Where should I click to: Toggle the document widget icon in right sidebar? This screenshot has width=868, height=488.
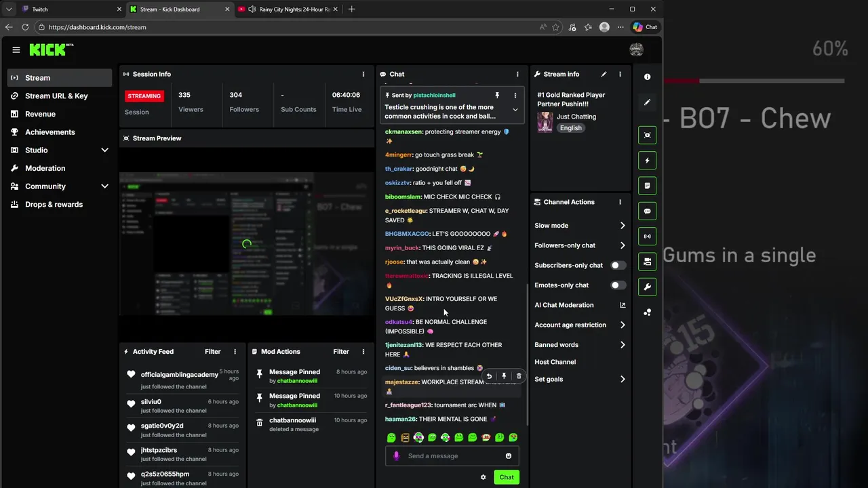click(x=647, y=186)
